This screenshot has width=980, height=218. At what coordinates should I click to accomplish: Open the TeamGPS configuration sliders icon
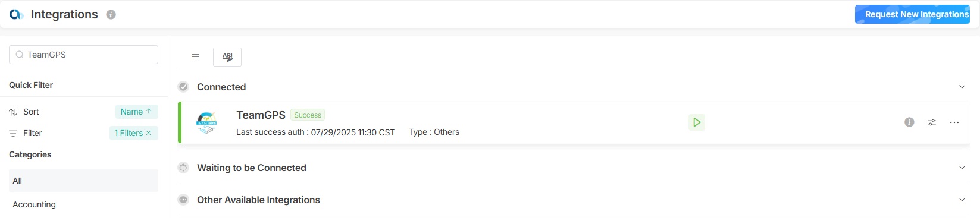coord(932,122)
